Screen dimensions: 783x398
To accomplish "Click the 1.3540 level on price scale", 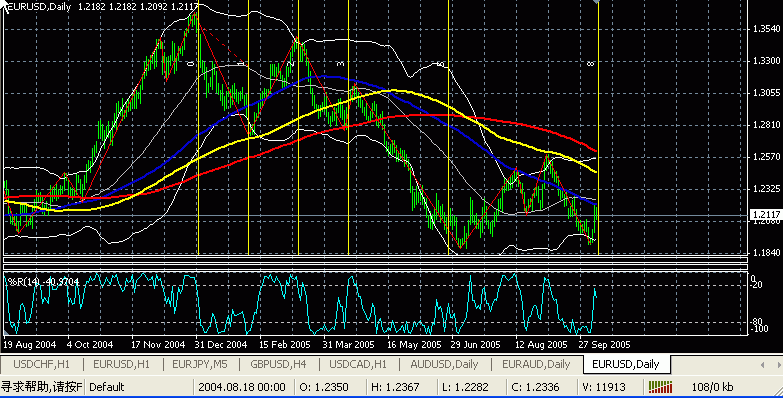I will click(766, 28).
